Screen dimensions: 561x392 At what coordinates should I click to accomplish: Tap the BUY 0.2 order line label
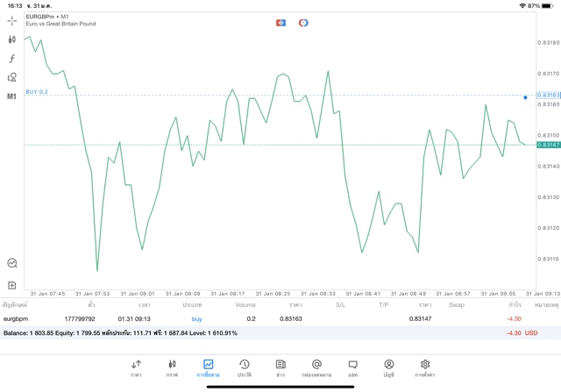click(38, 91)
